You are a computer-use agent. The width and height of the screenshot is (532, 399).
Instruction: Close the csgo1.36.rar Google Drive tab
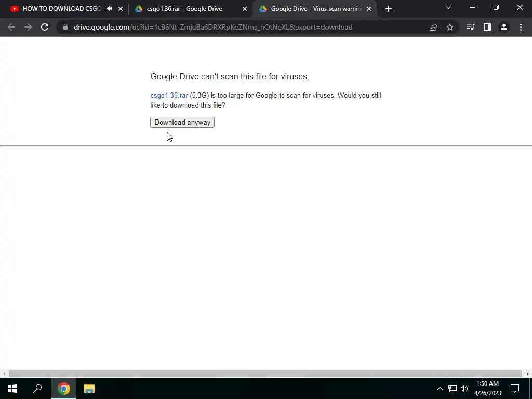(245, 9)
